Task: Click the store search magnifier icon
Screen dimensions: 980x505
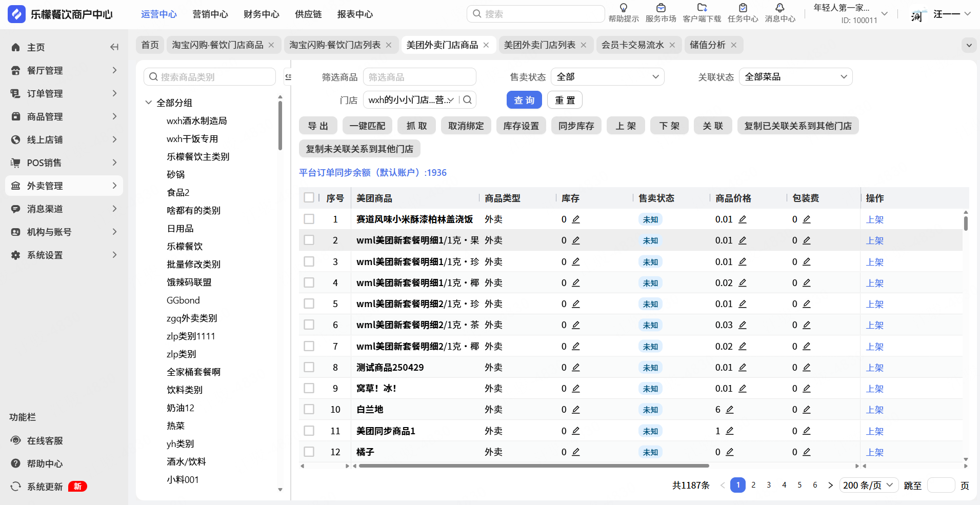Action: [467, 100]
